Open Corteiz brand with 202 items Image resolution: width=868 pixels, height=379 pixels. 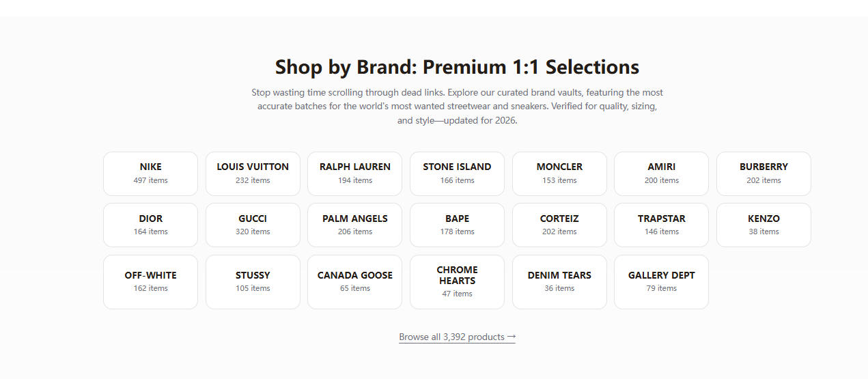[x=559, y=225]
